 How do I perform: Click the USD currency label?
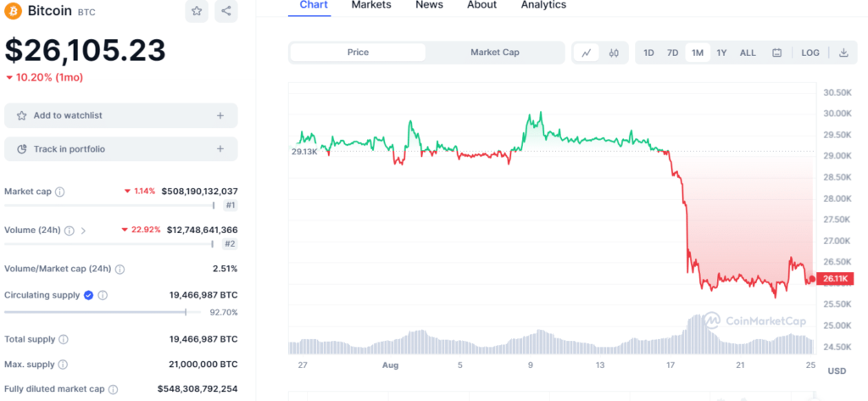(x=837, y=370)
